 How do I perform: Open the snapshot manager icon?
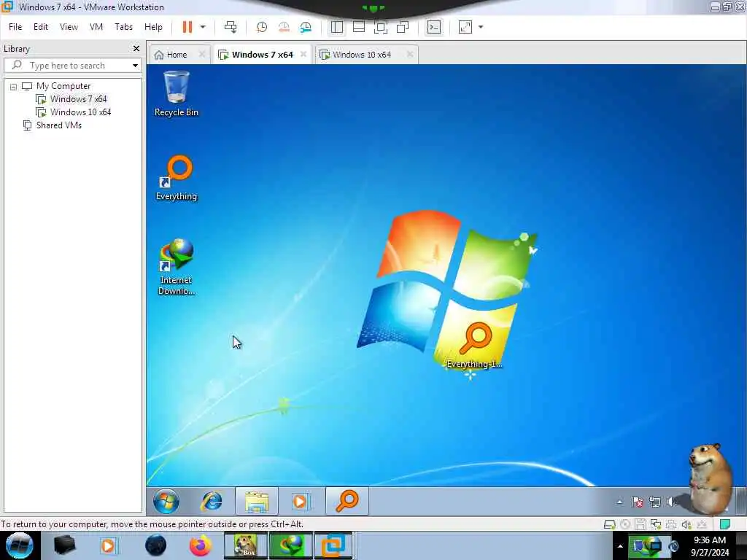[306, 27]
